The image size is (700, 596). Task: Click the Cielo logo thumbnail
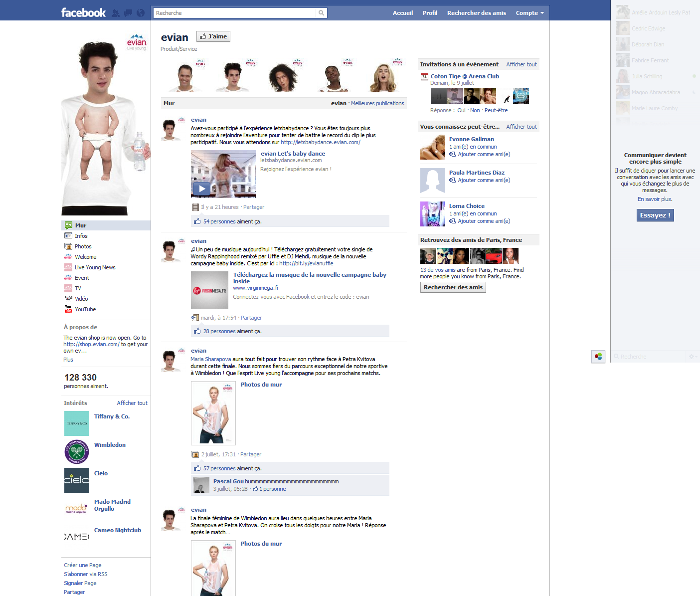point(77,480)
